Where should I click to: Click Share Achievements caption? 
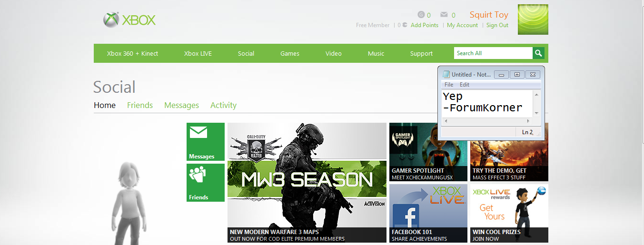pyautogui.click(x=419, y=239)
